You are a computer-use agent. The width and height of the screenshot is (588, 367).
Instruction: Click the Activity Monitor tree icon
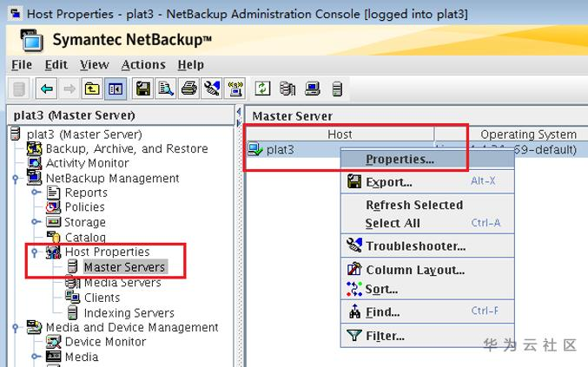coord(34,163)
